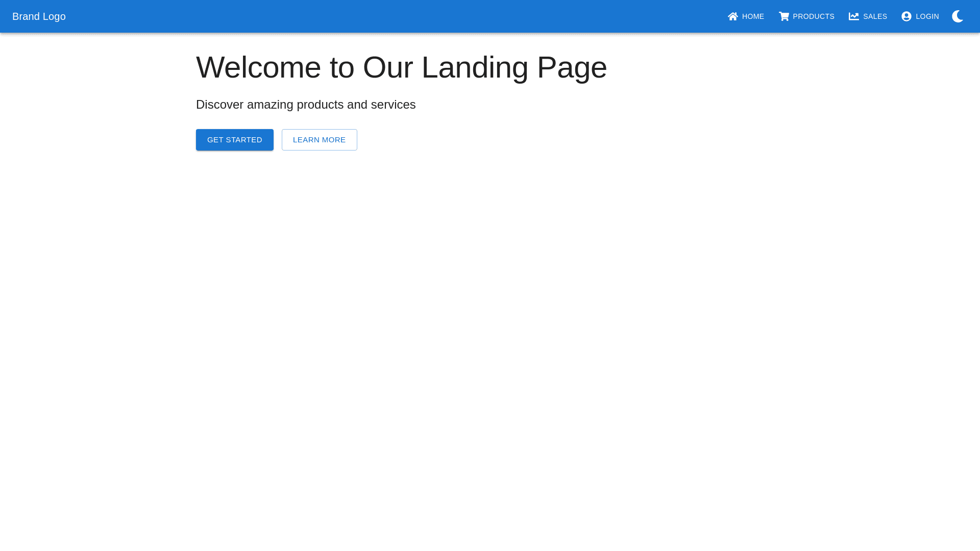Viewport: 980px width, 551px height.
Task: Click the shopping cart icon
Action: click(784, 16)
